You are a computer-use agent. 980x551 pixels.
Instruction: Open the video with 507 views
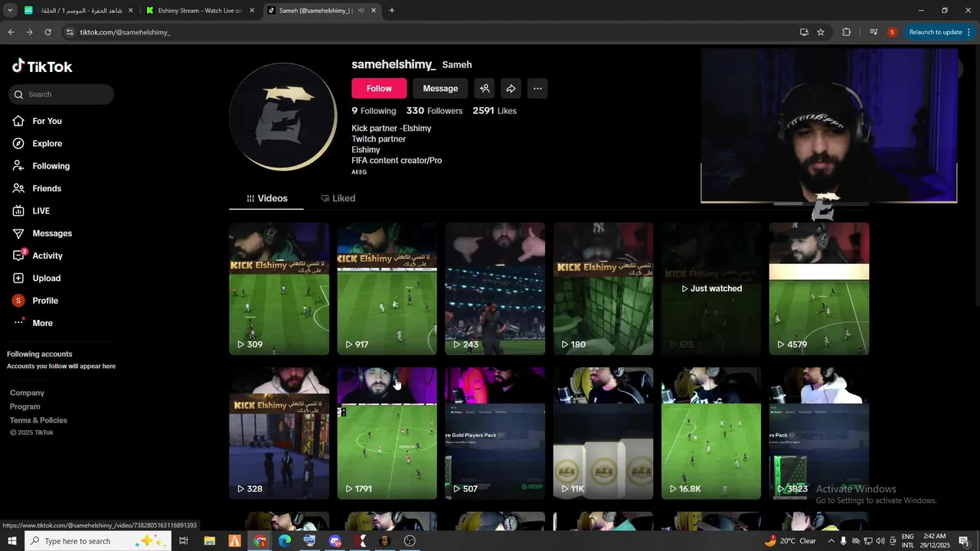point(495,433)
